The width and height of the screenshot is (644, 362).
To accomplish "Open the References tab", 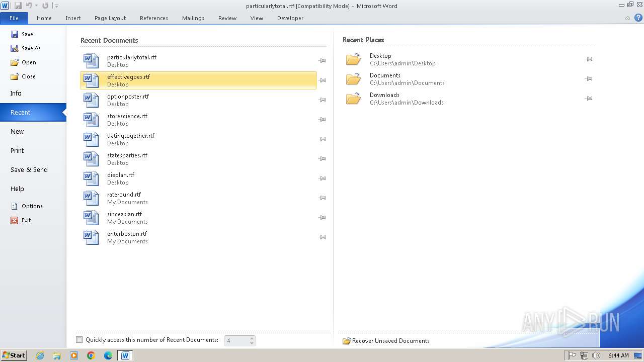I will point(154,18).
